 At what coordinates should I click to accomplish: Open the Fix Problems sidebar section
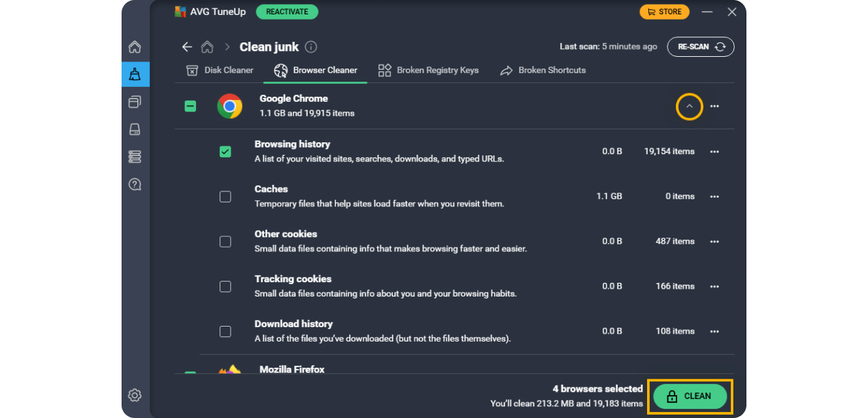click(135, 157)
